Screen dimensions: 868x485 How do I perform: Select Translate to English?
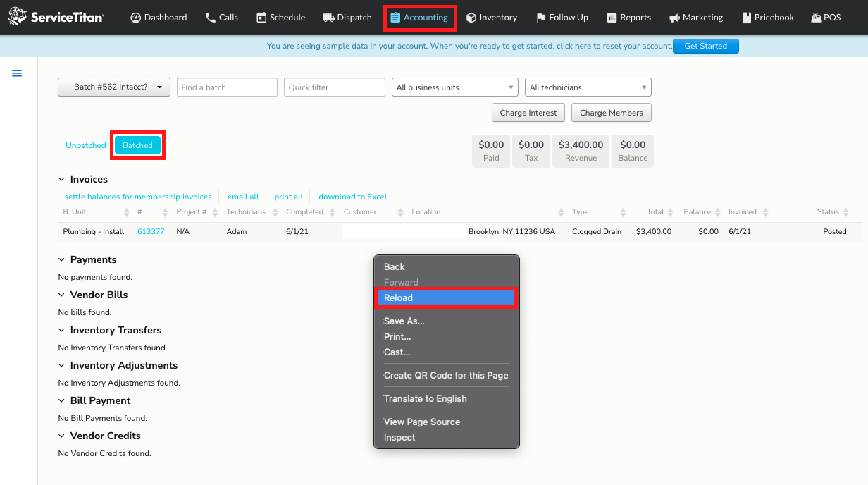[x=446, y=398]
